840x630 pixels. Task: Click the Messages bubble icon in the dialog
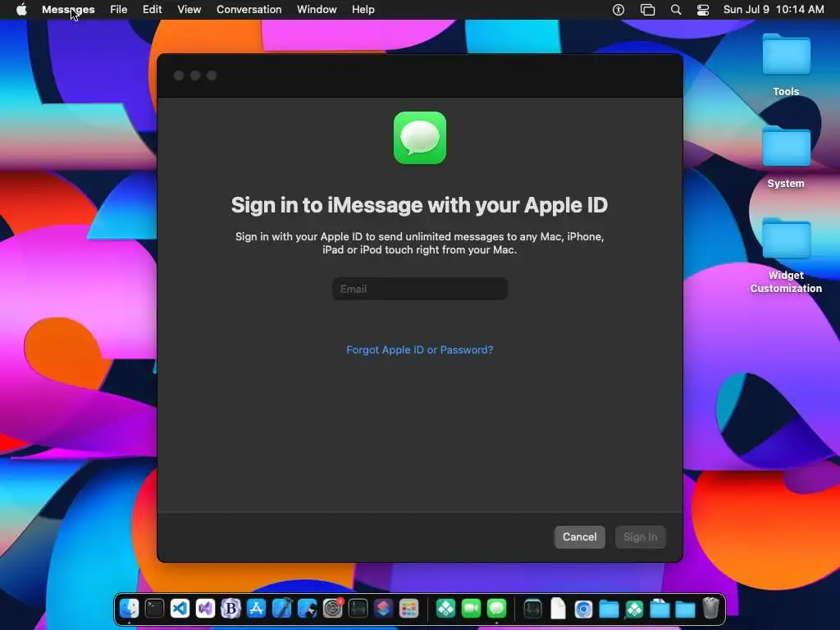[420, 138]
